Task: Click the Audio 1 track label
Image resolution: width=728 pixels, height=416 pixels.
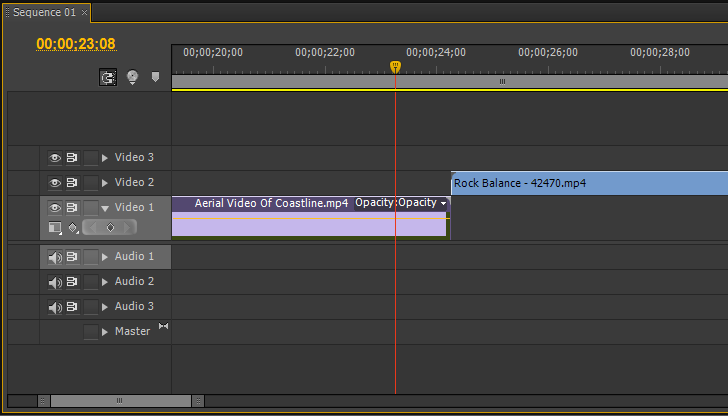Action: 134,256
